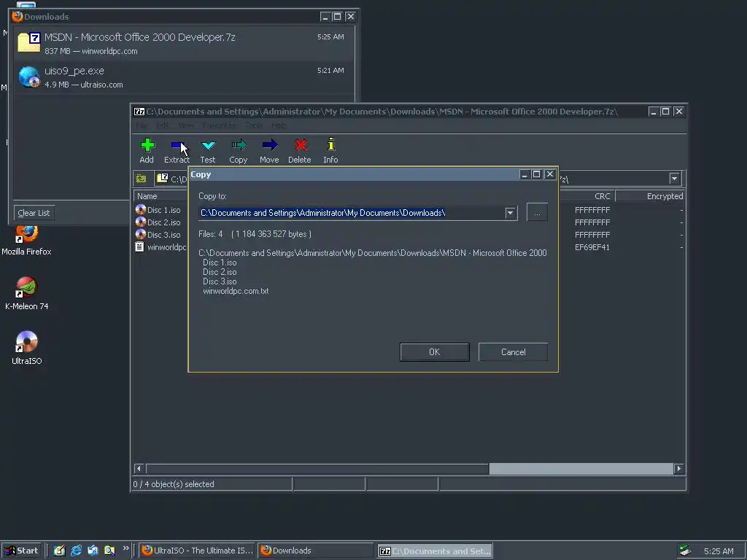
Task: Select the uiso9_pe.exe download entry name
Action: pos(74,71)
